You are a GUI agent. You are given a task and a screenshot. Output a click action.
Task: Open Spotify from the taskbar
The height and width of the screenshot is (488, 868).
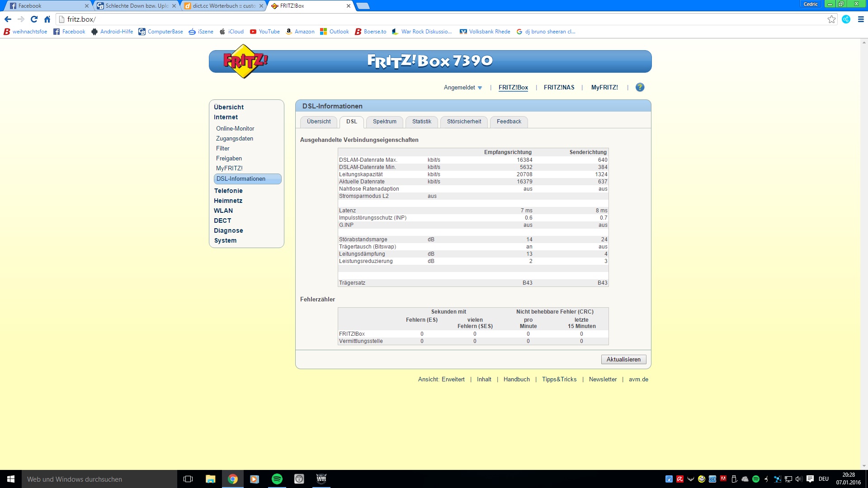pyautogui.click(x=277, y=479)
